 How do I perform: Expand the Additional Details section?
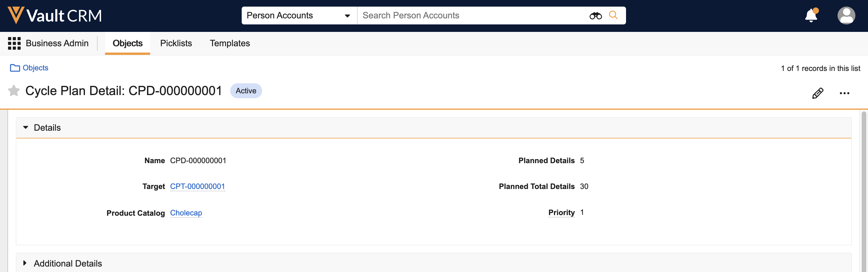[25, 263]
